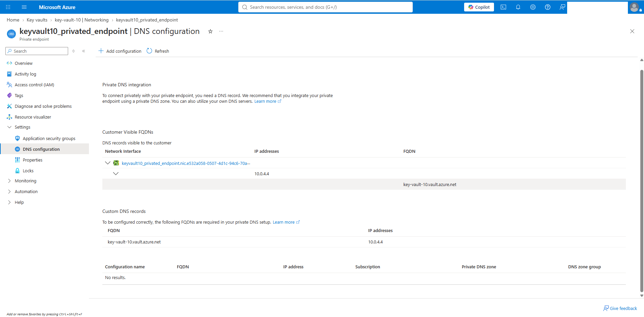Open the ellipsis more actions menu
This screenshot has width=644, height=317.
(x=221, y=31)
